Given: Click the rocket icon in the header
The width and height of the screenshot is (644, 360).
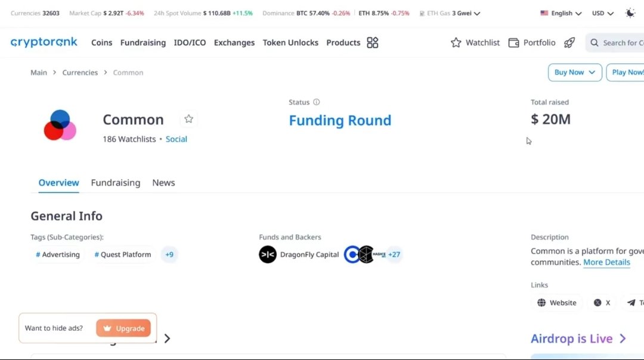Looking at the screenshot, I should pos(569,42).
